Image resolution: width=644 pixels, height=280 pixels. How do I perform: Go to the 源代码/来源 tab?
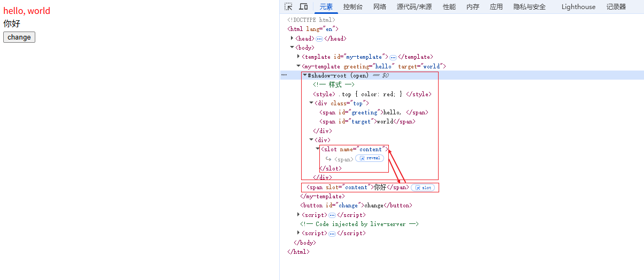point(415,7)
